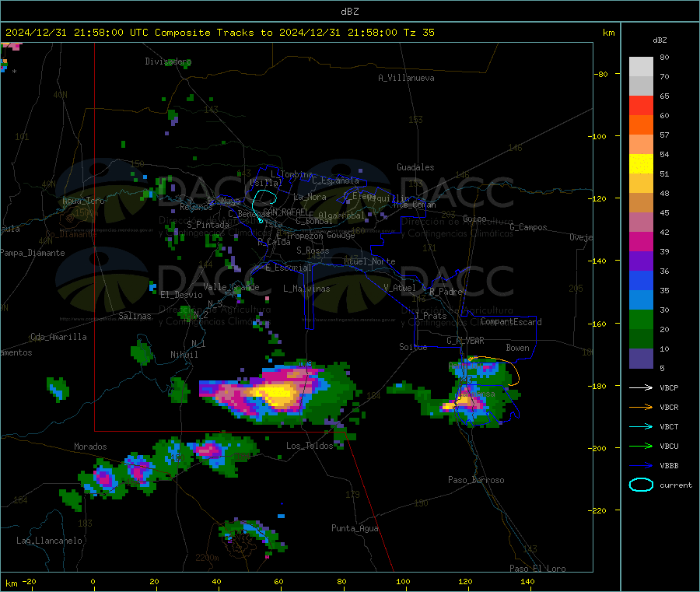Click the Pampa_Diamante location label
Screen dimensions: 700x592
pos(32,253)
